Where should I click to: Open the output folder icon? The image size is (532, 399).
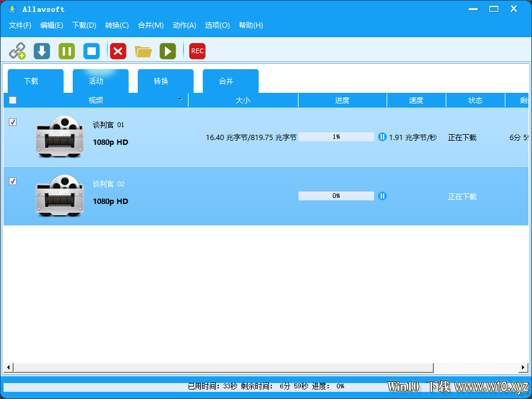143,51
